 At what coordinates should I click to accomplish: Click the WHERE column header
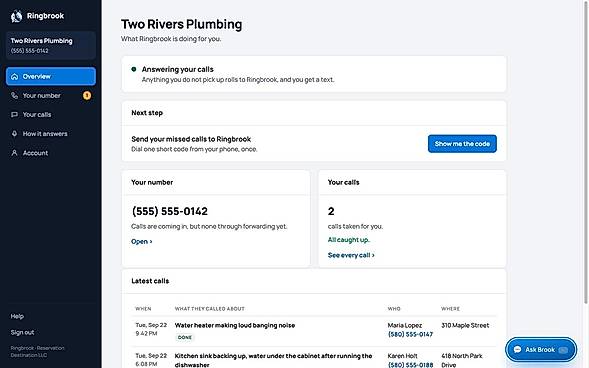pos(450,309)
